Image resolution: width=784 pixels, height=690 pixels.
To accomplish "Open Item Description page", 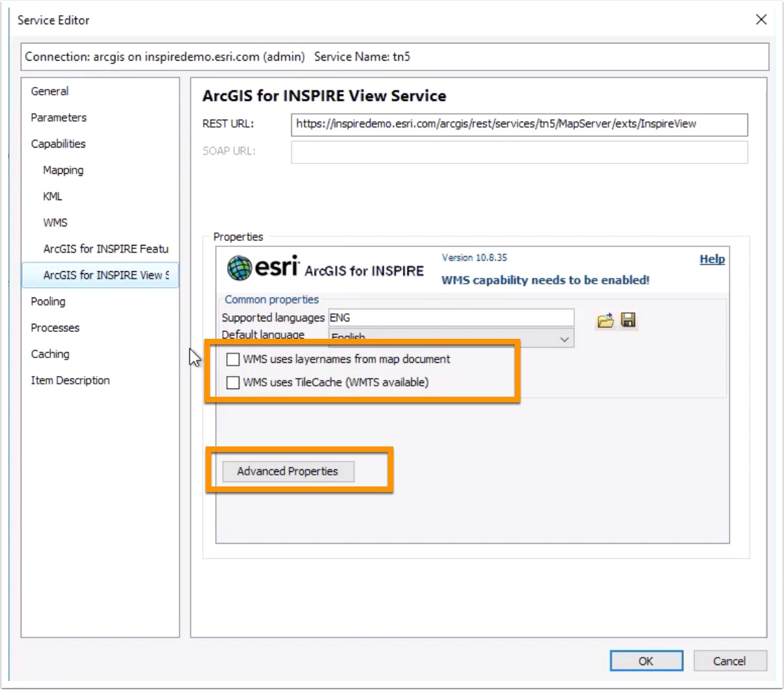I will click(x=70, y=380).
